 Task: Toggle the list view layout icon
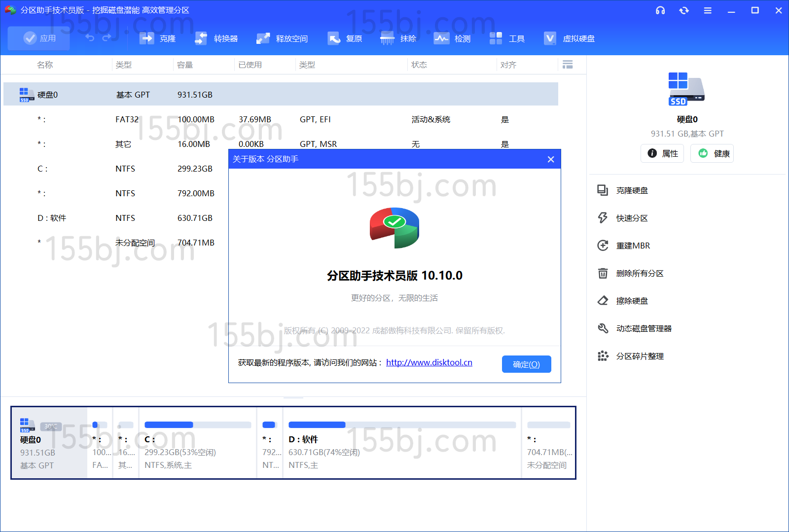[568, 65]
